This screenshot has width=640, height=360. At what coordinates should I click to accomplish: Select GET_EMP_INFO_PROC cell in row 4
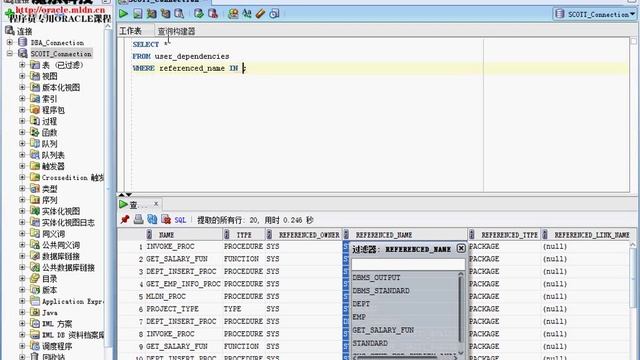click(x=183, y=284)
